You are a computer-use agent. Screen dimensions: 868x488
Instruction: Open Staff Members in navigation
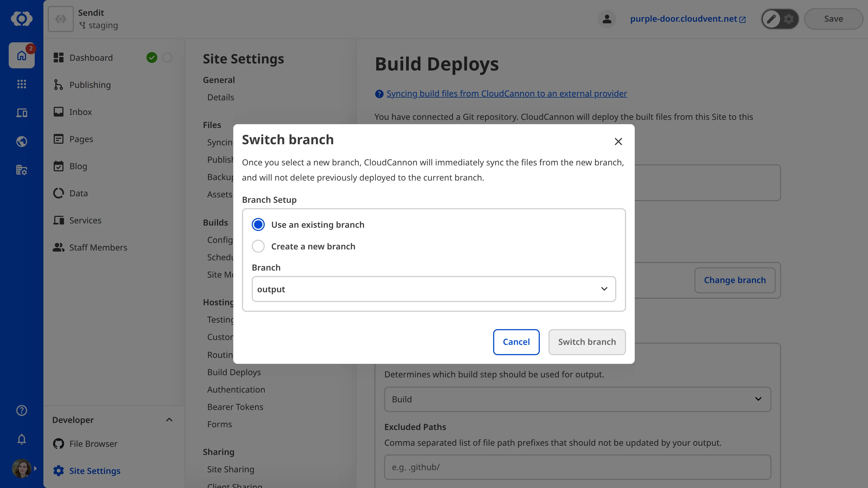point(98,248)
